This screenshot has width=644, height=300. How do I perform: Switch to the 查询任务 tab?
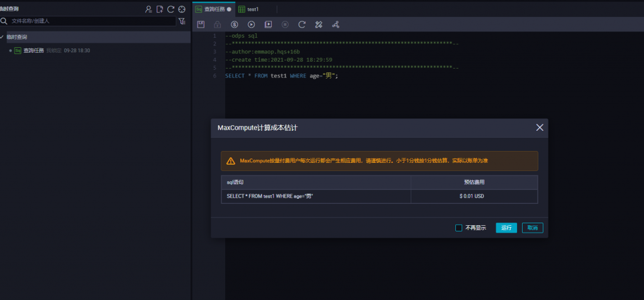(x=214, y=9)
